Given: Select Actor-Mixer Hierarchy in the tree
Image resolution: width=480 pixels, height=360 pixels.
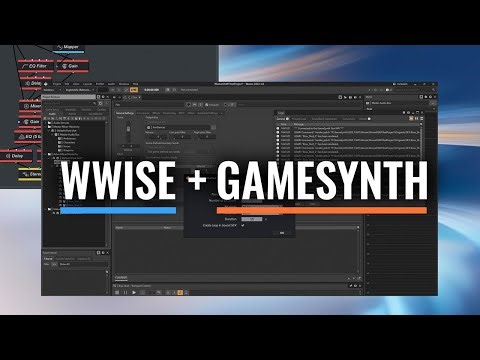Looking at the screenshot, I should point(63,154).
